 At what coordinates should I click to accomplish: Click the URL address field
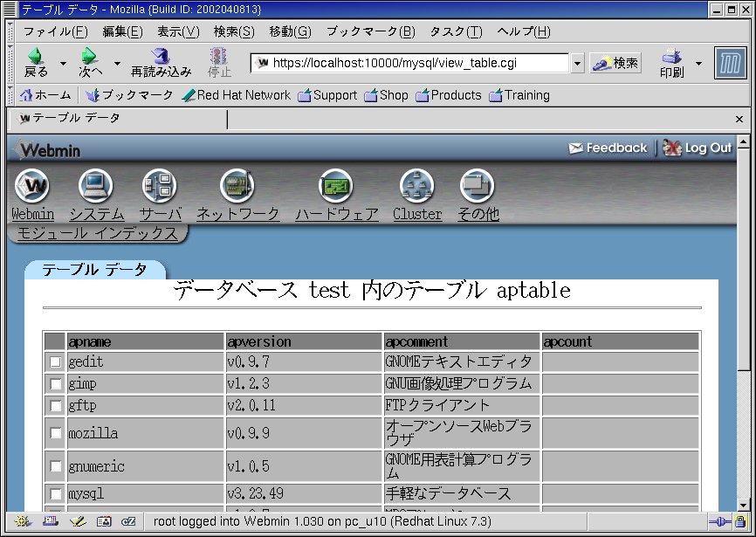(x=409, y=63)
